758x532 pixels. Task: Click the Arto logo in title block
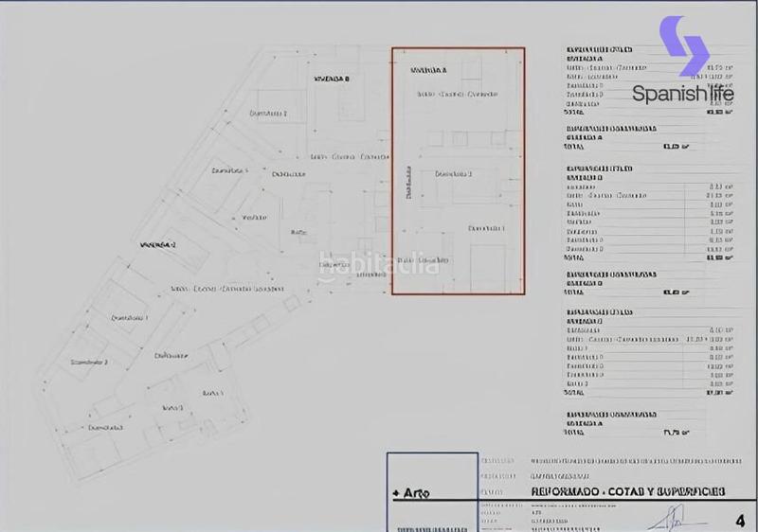(410, 493)
